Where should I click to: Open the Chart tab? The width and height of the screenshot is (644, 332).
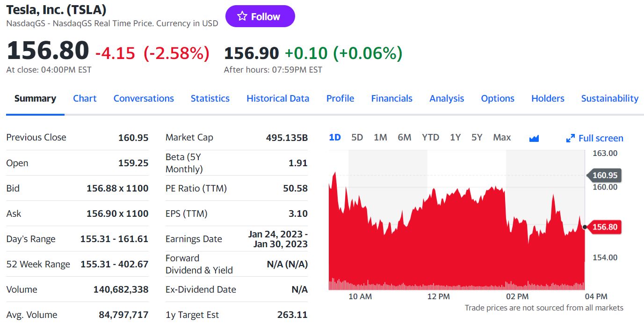click(x=85, y=98)
